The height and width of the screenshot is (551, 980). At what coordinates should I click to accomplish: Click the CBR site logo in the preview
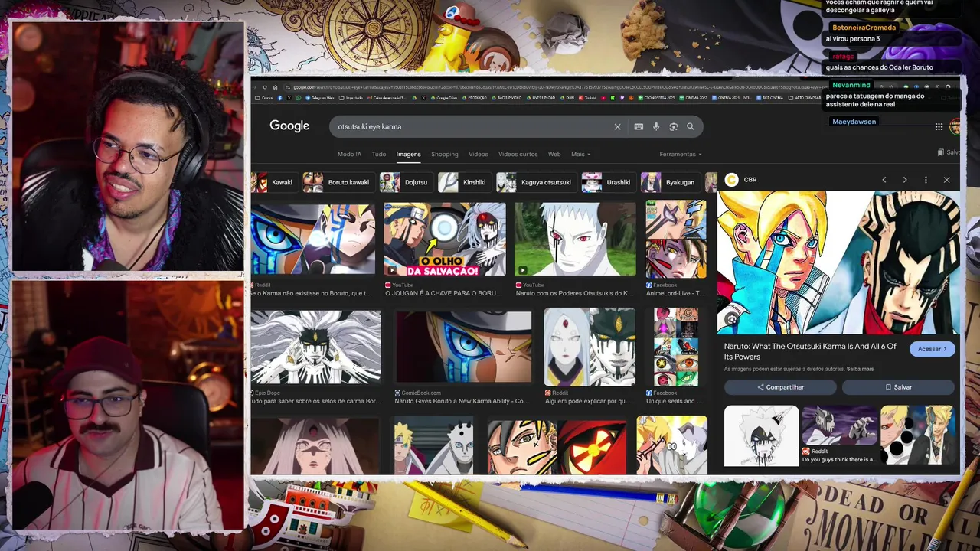732,180
